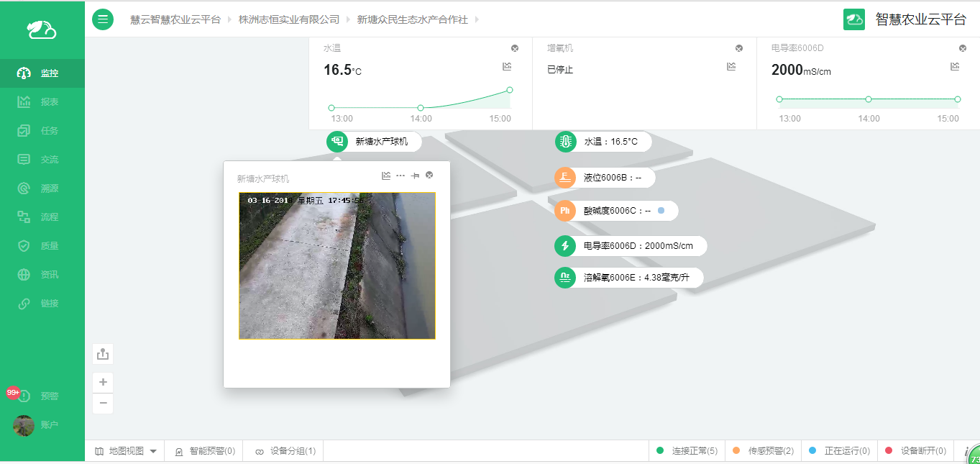Open more options in camera popup

pyautogui.click(x=400, y=176)
